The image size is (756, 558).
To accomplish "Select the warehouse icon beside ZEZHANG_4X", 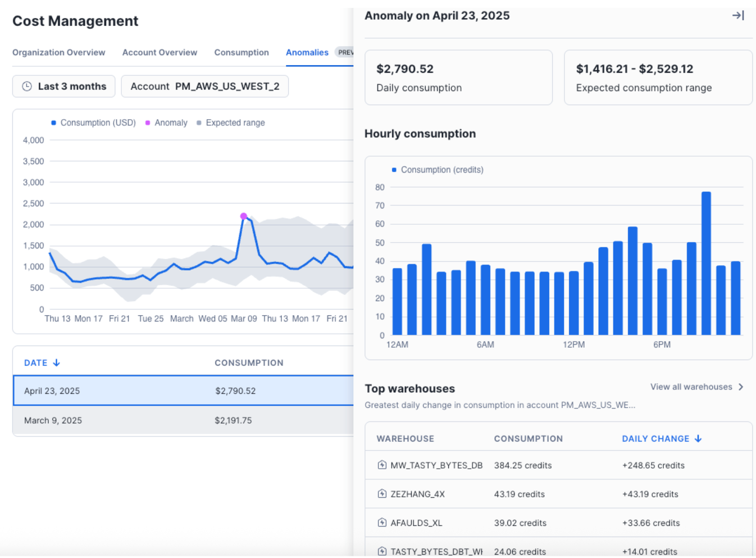I will click(381, 494).
